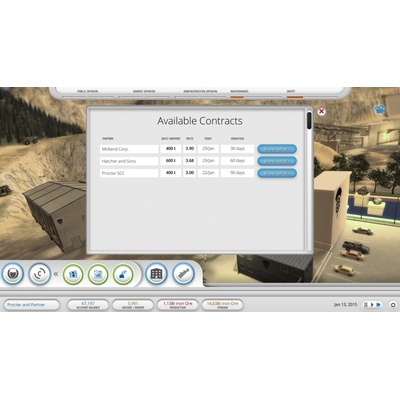Click the Market Opinion header label
Image resolution: width=400 pixels, height=400 pixels.
144,91
